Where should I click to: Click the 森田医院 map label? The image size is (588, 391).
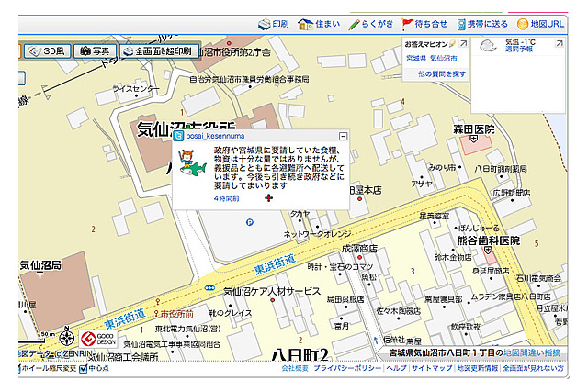click(474, 129)
